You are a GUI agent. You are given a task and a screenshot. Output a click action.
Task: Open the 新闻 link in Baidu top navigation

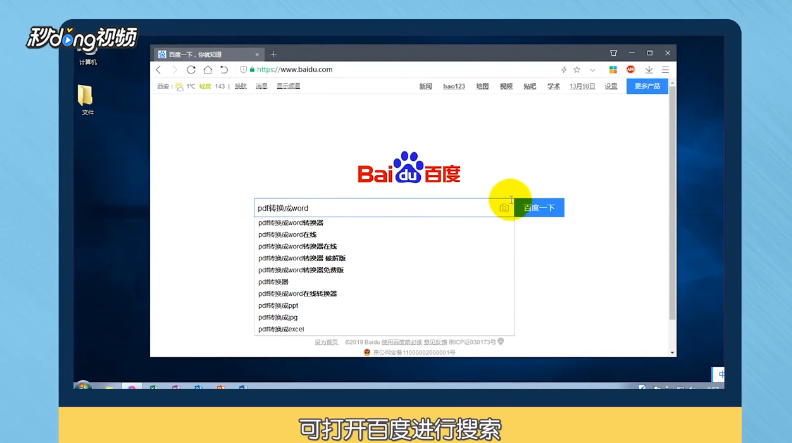tap(426, 86)
